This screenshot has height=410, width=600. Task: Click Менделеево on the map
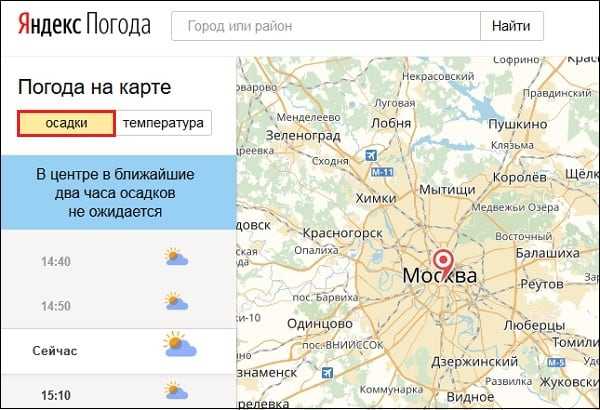click(308, 117)
